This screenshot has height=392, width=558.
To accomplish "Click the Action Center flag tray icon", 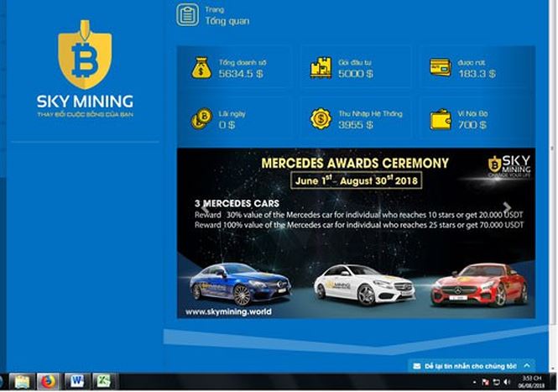I will click(485, 383).
